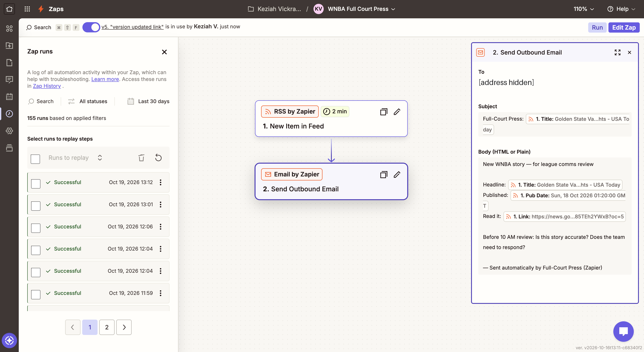Open the Comments sidebar icon
644x352 pixels.
(x=9, y=79)
